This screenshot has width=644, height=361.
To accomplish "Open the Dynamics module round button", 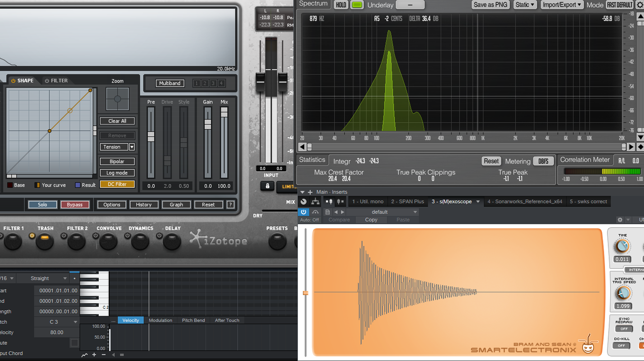I will pos(140,241).
